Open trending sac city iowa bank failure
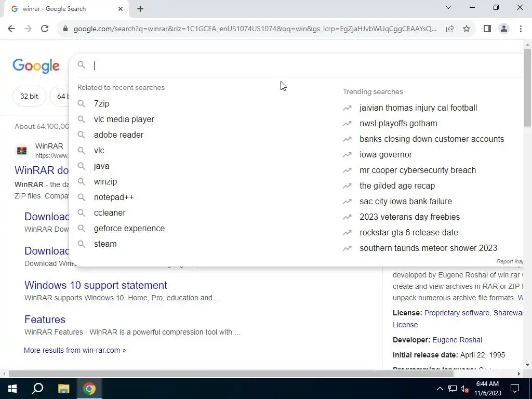532x399 pixels. (405, 202)
